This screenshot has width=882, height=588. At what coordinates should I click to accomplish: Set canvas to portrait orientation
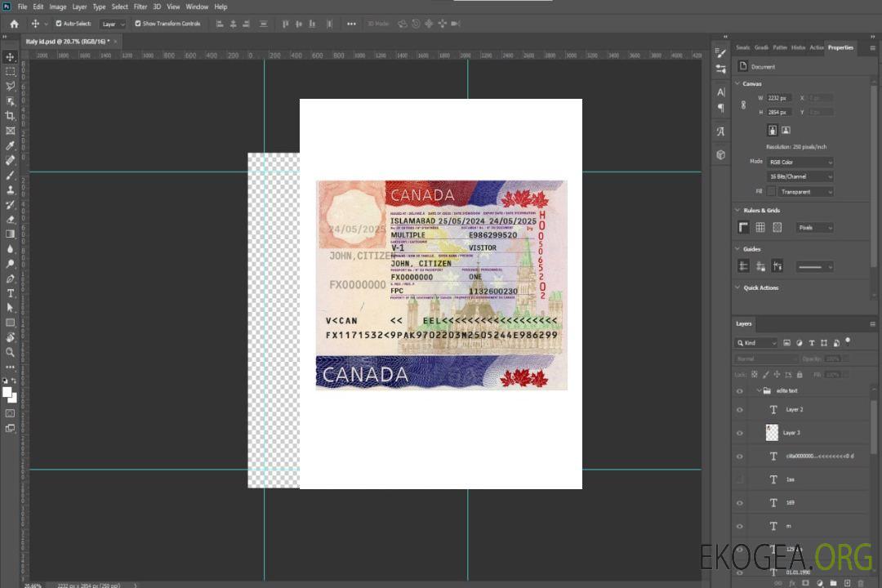coord(773,130)
